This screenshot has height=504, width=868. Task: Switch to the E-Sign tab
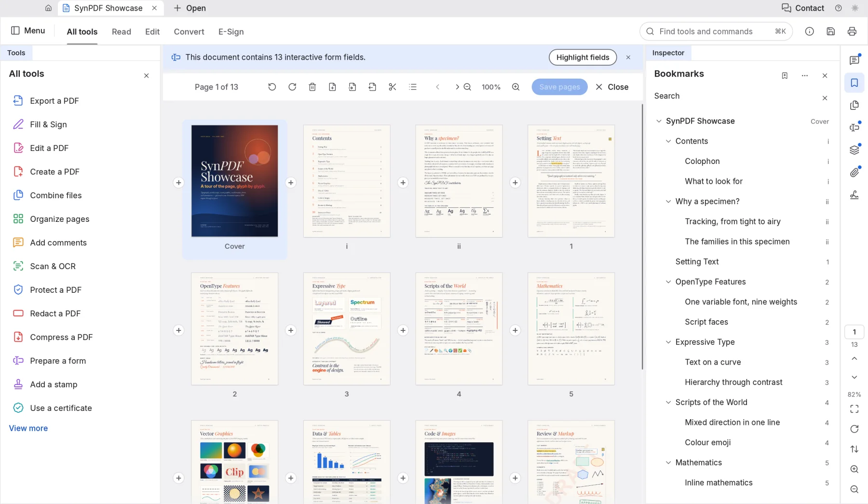(231, 32)
